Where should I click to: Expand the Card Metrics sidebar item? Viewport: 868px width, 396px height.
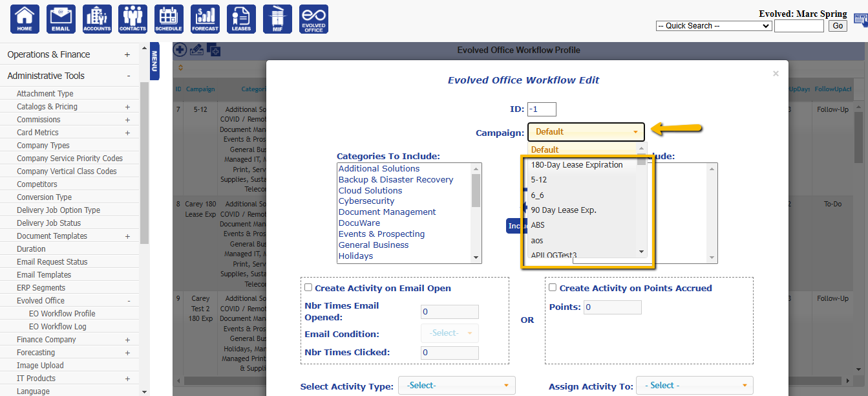point(127,133)
